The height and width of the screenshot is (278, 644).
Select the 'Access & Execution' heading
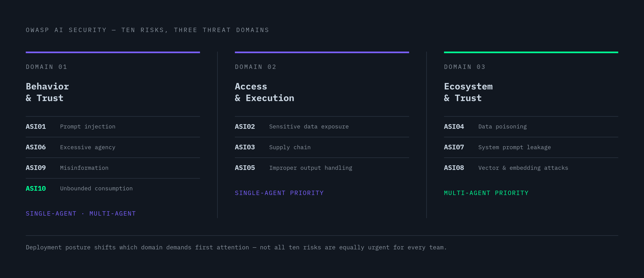pyautogui.click(x=265, y=92)
